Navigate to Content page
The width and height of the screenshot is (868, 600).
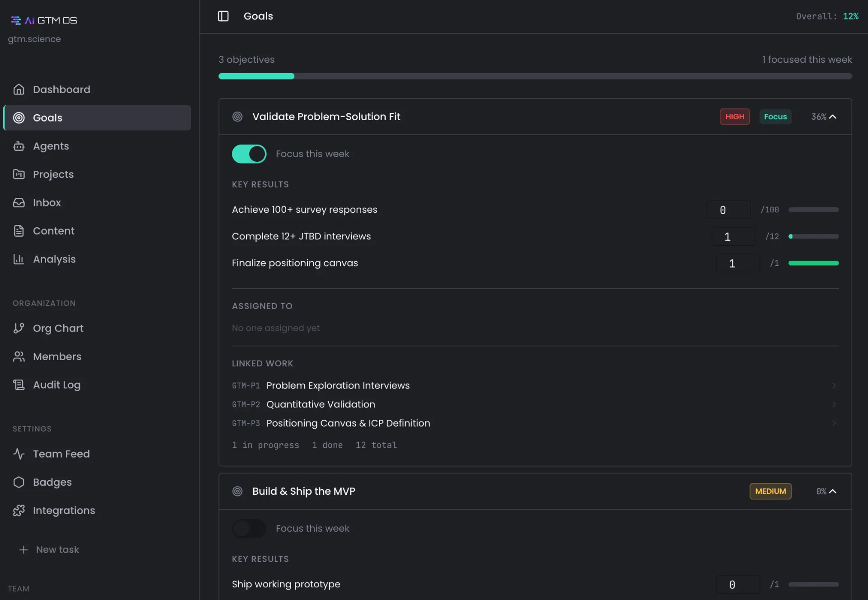point(97,231)
